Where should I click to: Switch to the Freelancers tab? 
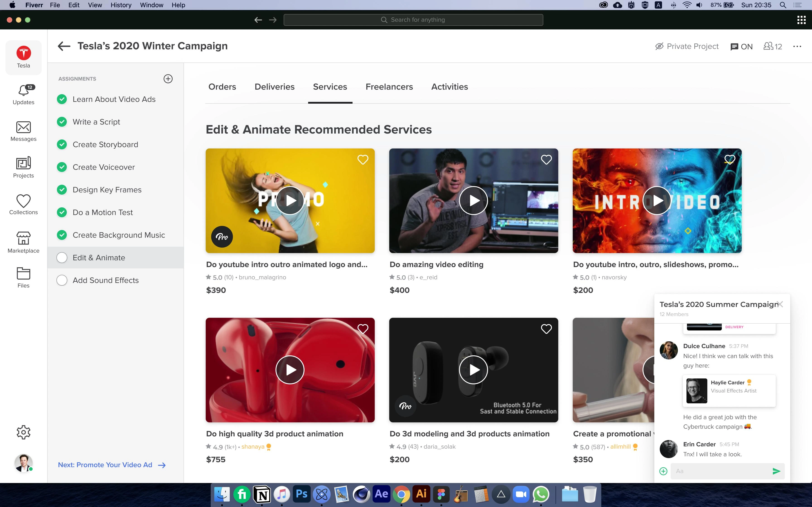(389, 87)
